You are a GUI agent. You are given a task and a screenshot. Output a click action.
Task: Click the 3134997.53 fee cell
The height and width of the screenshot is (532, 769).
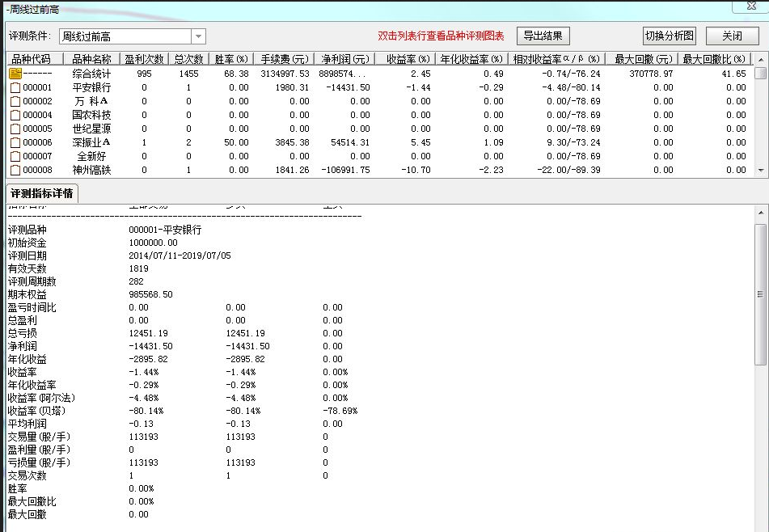coord(285,74)
